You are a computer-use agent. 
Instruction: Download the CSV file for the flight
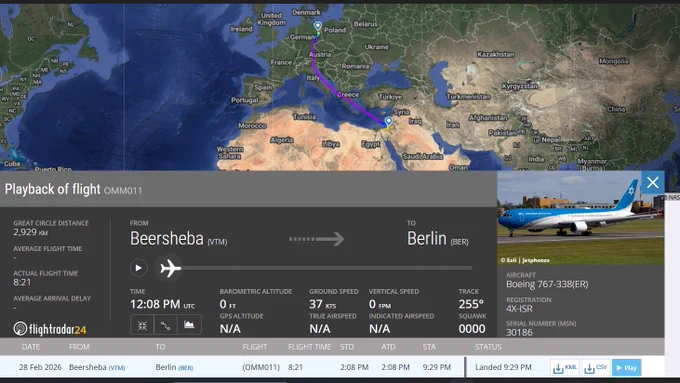[595, 368]
